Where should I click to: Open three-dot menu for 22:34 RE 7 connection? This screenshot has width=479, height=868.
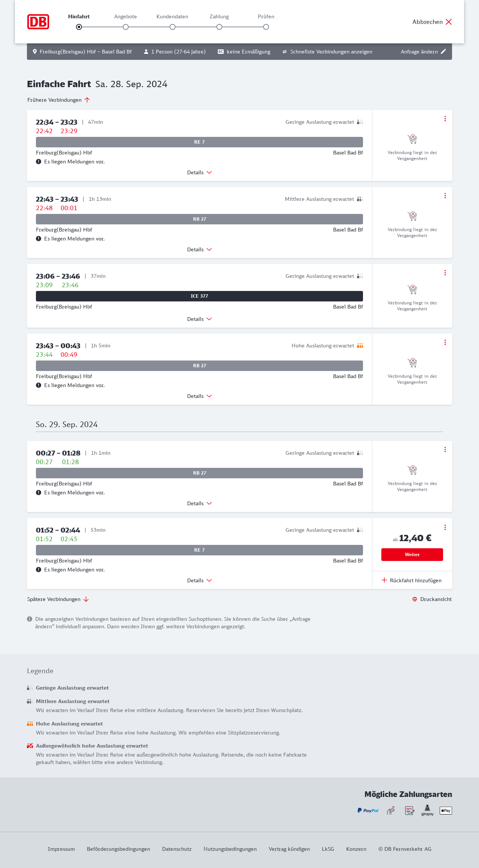pyautogui.click(x=445, y=119)
